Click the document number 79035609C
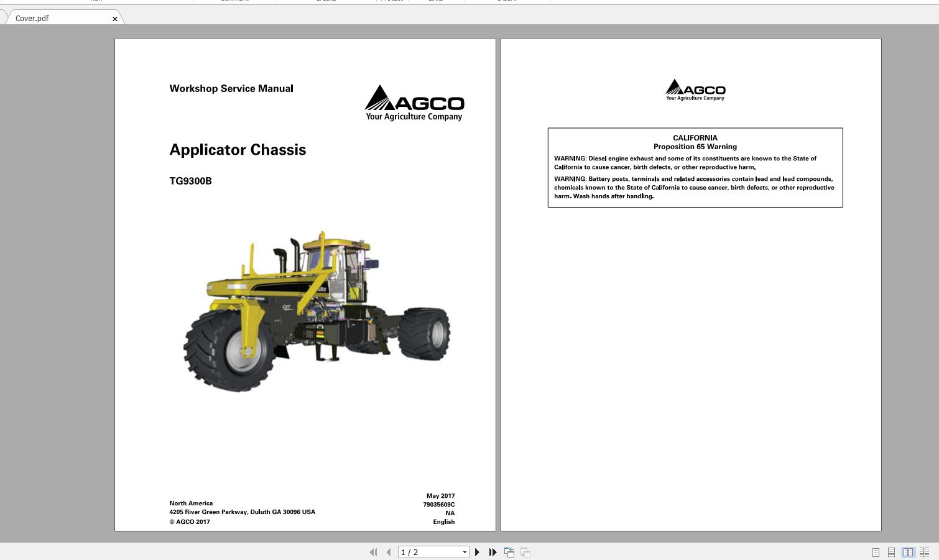This screenshot has width=939, height=560. click(x=439, y=505)
